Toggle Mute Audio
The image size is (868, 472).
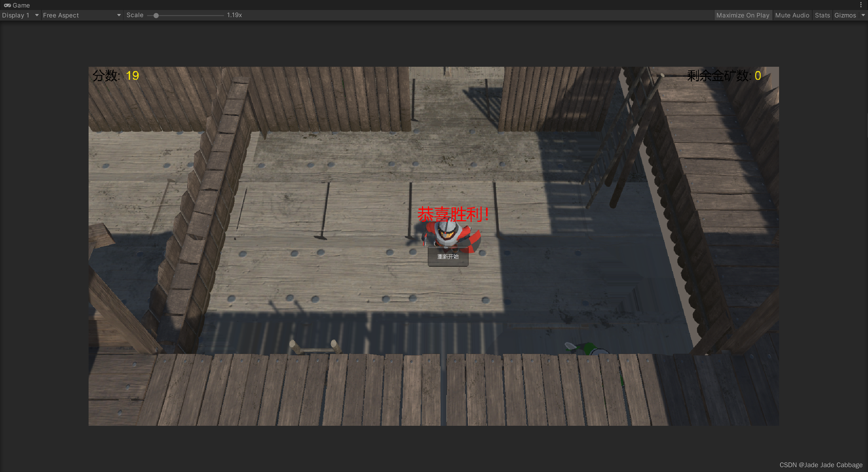(x=792, y=15)
